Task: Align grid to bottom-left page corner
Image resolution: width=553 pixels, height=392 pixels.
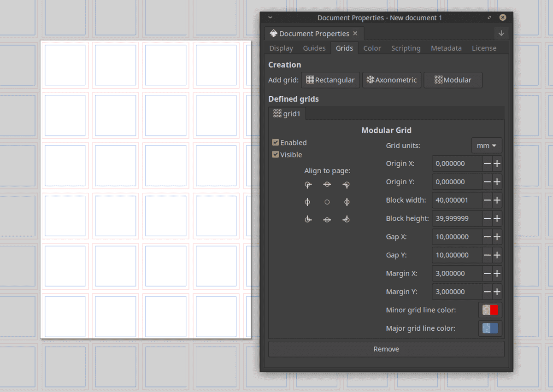Action: 308,219
